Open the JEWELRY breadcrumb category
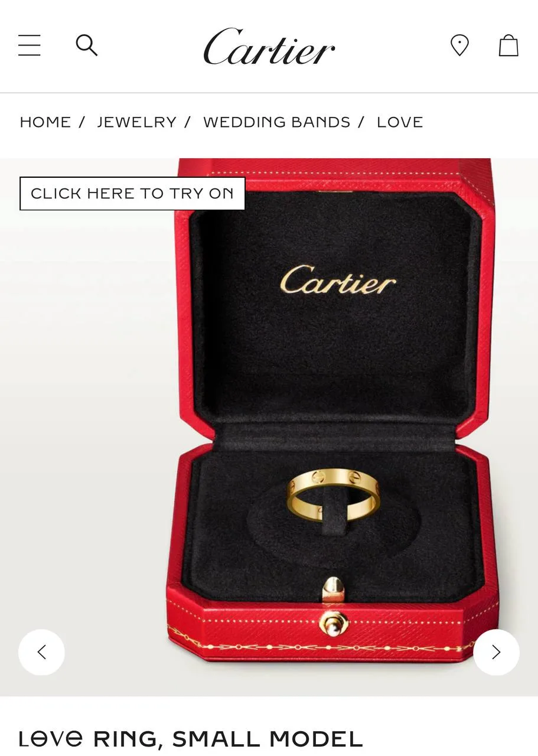This screenshot has height=756, width=538. tap(137, 122)
